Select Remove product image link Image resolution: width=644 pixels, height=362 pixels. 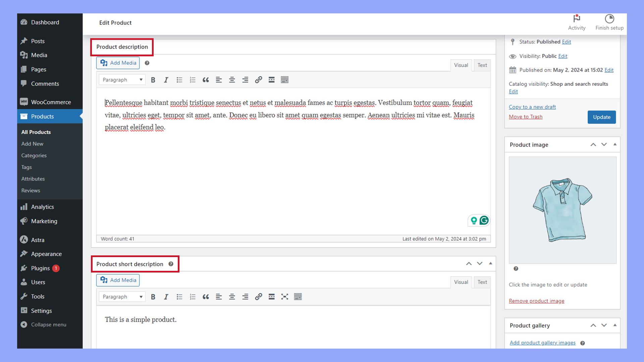click(x=536, y=301)
